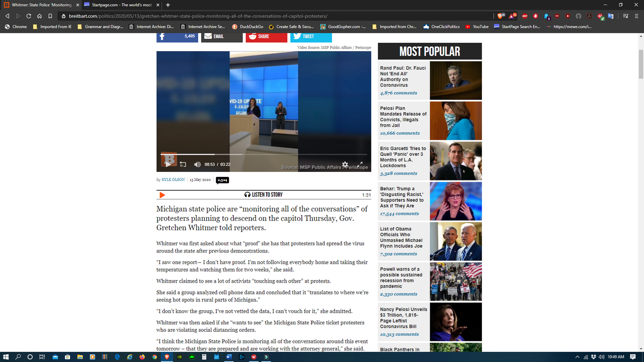Seek on the video progress bar
Viewport: 644px width, 362px height.
264,154
